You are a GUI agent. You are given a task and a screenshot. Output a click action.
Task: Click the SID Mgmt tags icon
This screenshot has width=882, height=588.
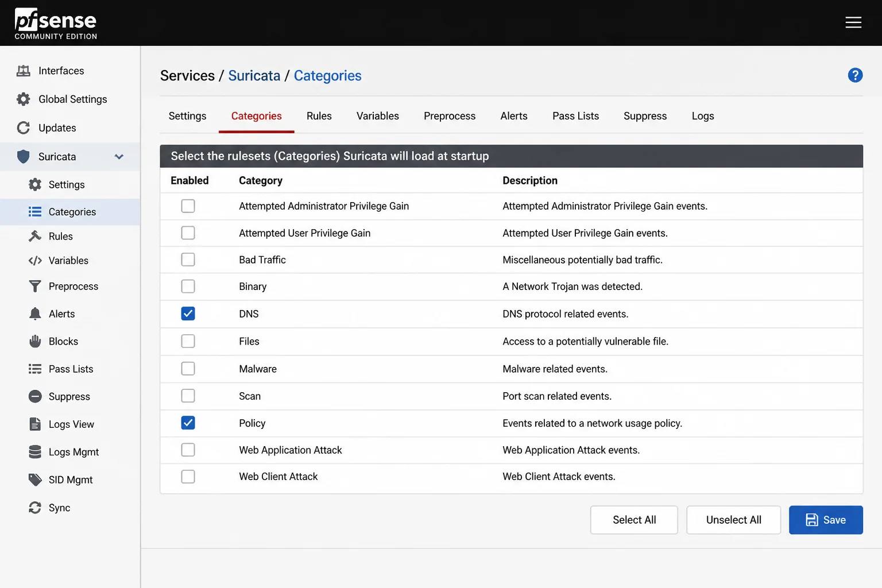coord(35,479)
